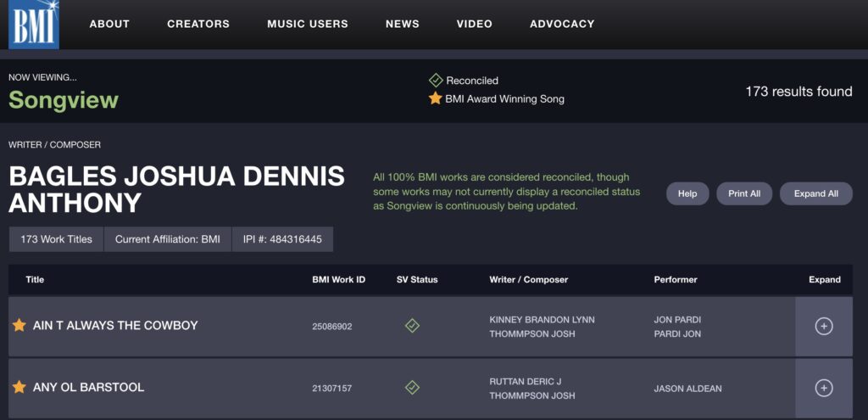Click the 173 Work Titles badge
Viewport: 868px width, 420px height.
56,239
